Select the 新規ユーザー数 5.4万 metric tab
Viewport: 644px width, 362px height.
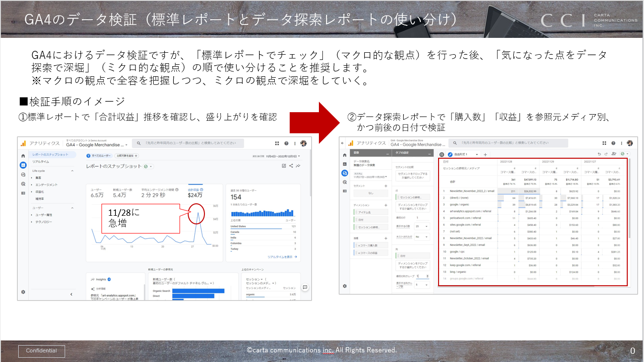pyautogui.click(x=122, y=193)
